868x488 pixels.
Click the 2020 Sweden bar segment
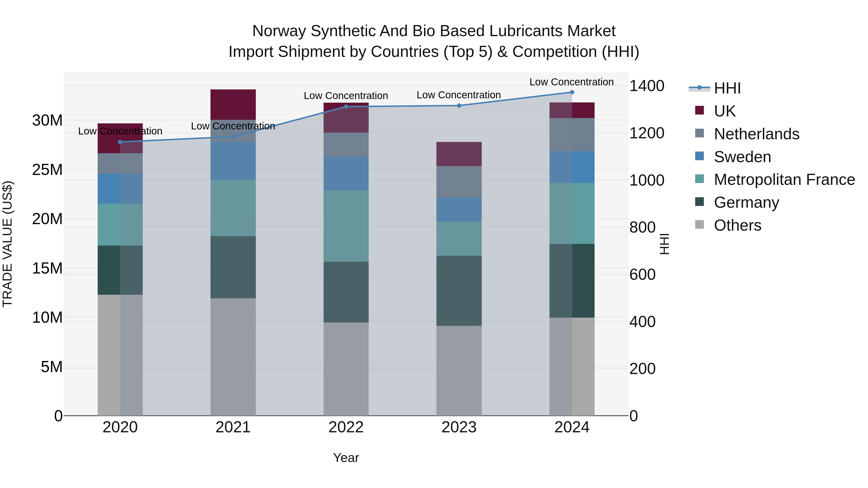120,189
